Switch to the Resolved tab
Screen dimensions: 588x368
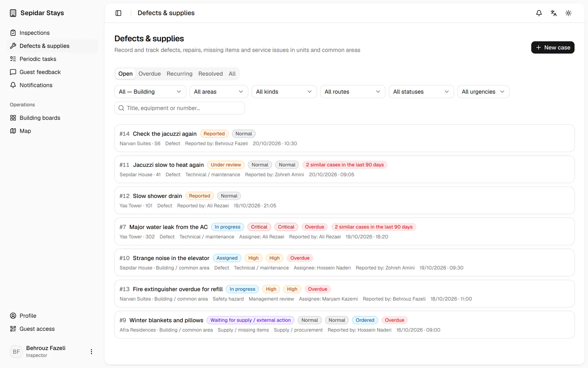click(x=210, y=74)
